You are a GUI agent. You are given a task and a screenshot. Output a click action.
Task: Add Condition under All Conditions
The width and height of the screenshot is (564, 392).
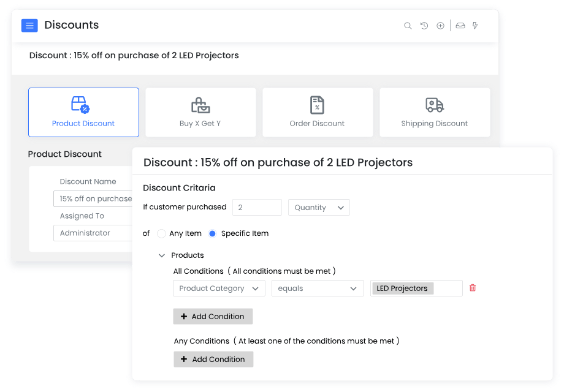click(x=213, y=316)
